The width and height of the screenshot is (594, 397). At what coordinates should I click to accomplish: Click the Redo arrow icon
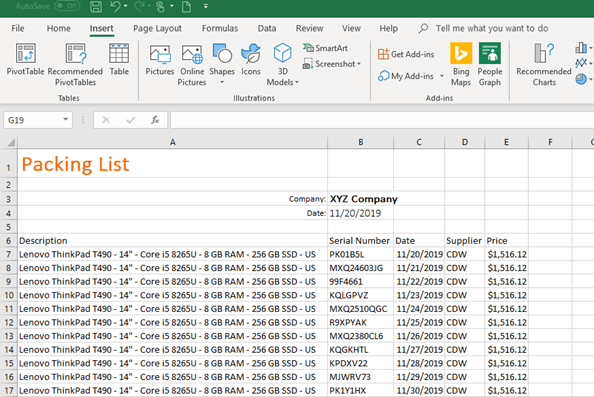click(139, 6)
